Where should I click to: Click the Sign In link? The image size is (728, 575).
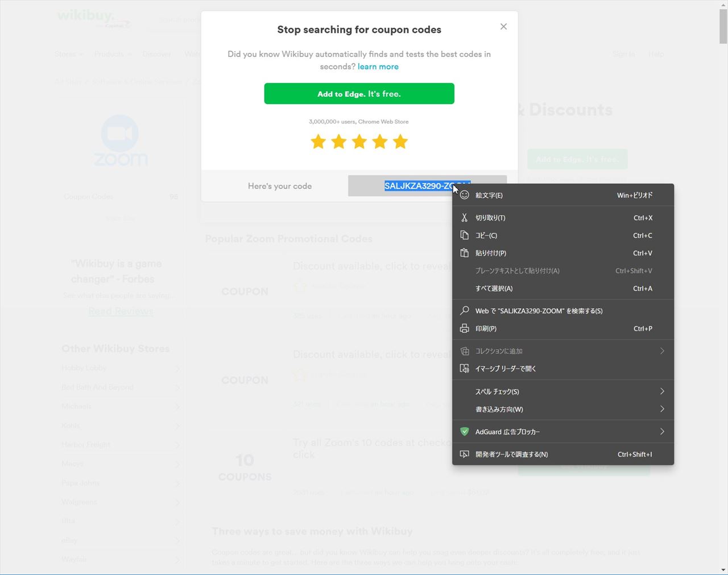[x=623, y=54]
